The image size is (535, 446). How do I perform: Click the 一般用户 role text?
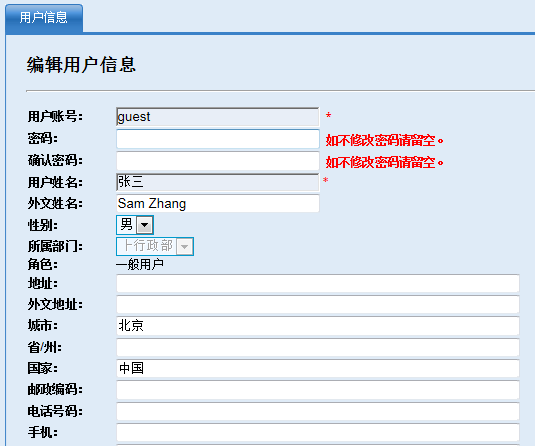pyautogui.click(x=140, y=264)
